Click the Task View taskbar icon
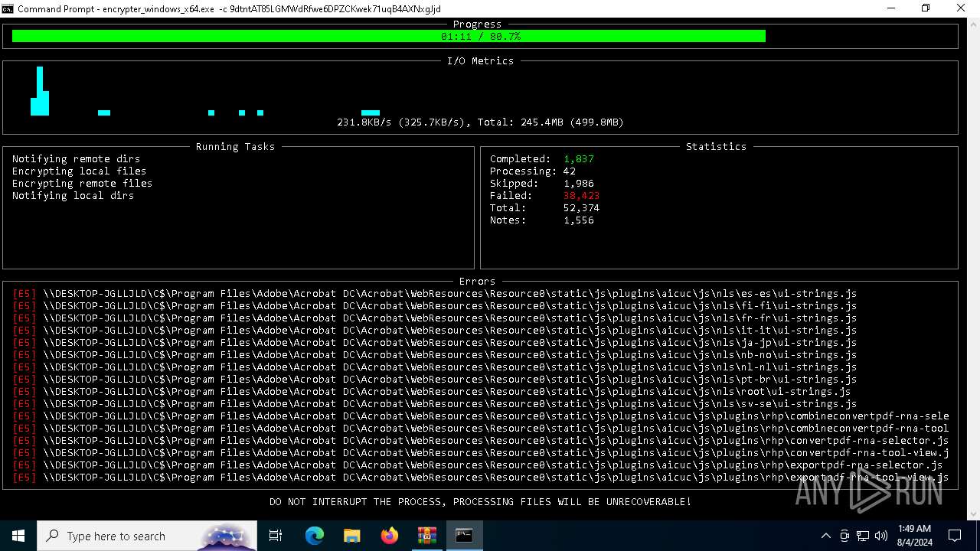Image resolution: width=980 pixels, height=551 pixels. click(x=276, y=536)
